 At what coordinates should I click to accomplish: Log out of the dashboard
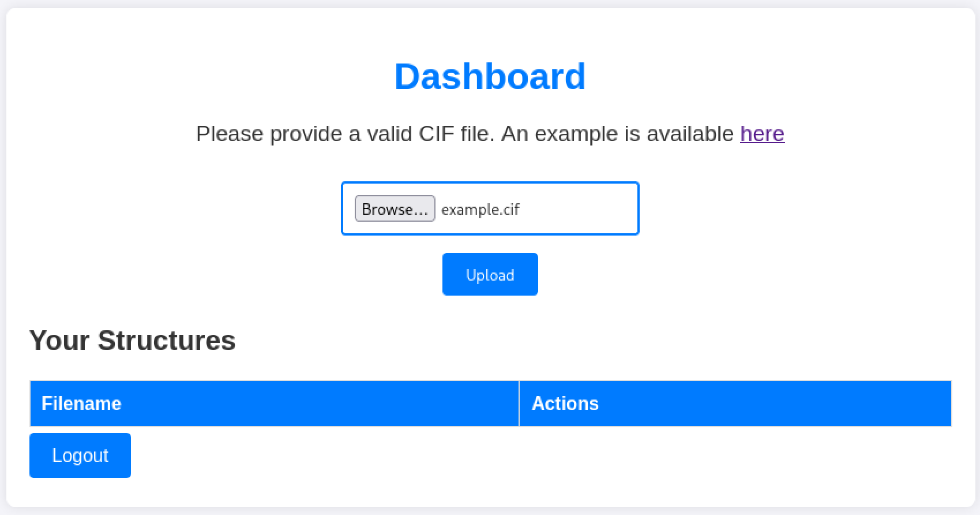coord(80,455)
